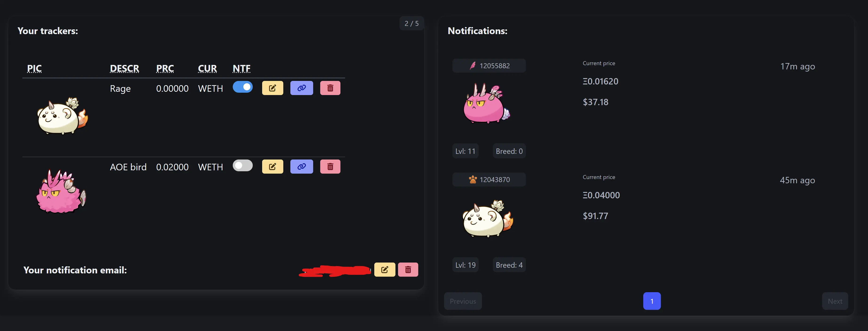Click page 1 pagination control

[x=652, y=301]
